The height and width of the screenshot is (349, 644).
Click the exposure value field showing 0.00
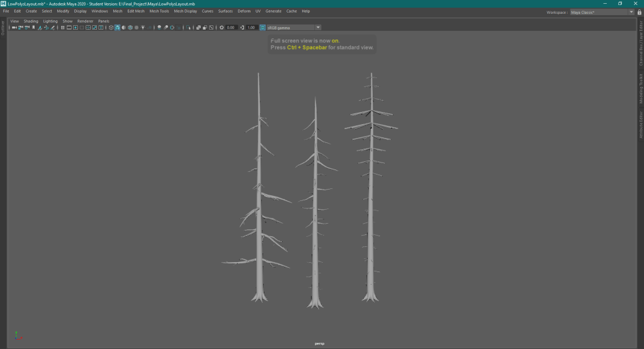click(231, 28)
